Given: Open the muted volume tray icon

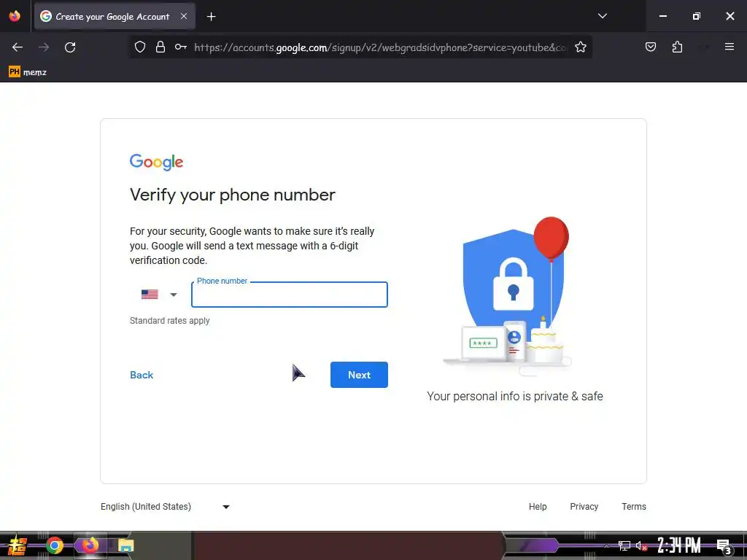Looking at the screenshot, I should pos(641,545).
